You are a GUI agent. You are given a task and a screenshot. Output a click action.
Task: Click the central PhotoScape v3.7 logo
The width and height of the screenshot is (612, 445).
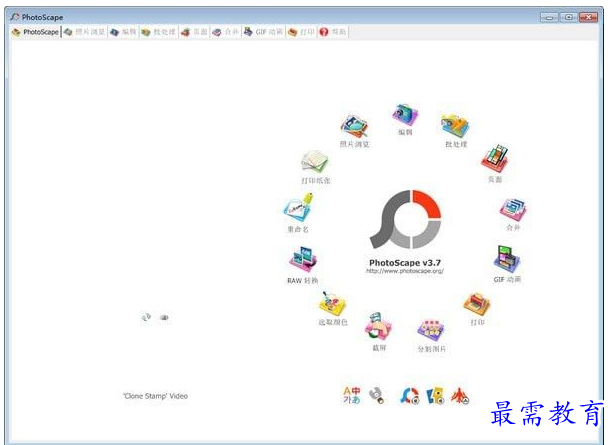coord(406,219)
